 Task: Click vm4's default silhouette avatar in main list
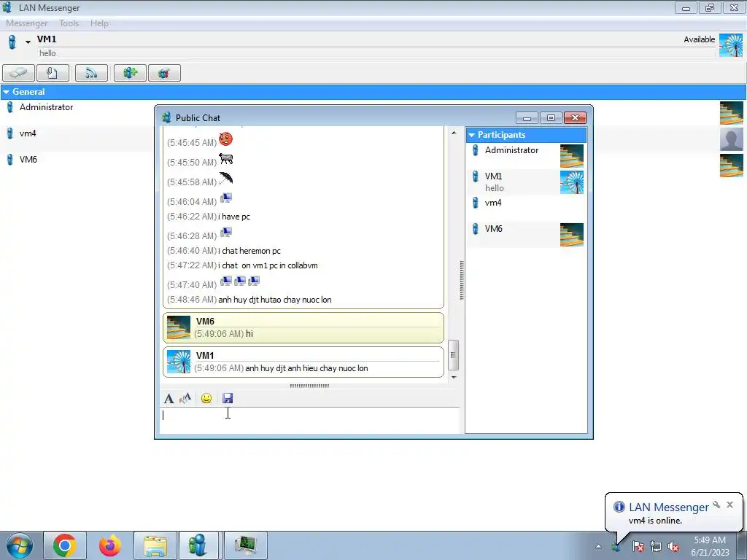[731, 139]
